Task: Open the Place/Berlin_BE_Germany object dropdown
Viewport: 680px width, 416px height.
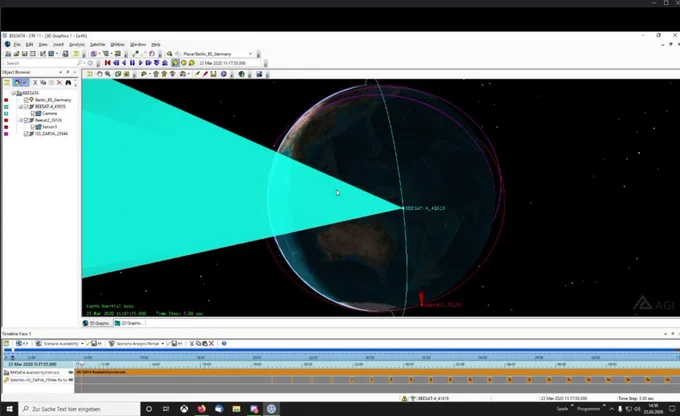Action: [x=250, y=54]
